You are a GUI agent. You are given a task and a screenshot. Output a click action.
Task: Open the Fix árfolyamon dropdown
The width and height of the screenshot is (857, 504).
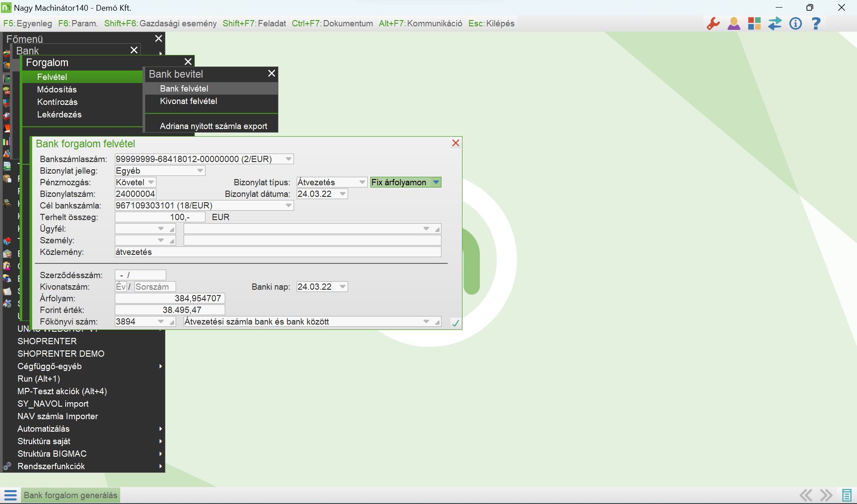pyautogui.click(x=436, y=182)
